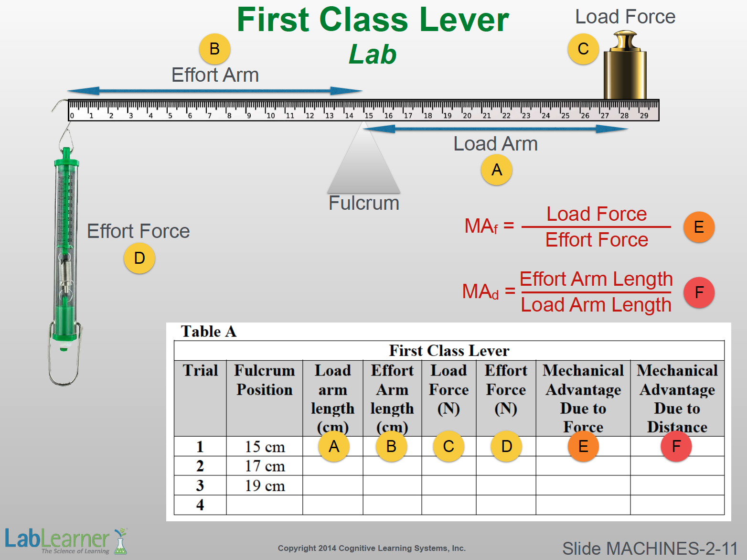747x560 pixels.
Task: Click the yellow D circle under Effort Force
Action: (139, 258)
